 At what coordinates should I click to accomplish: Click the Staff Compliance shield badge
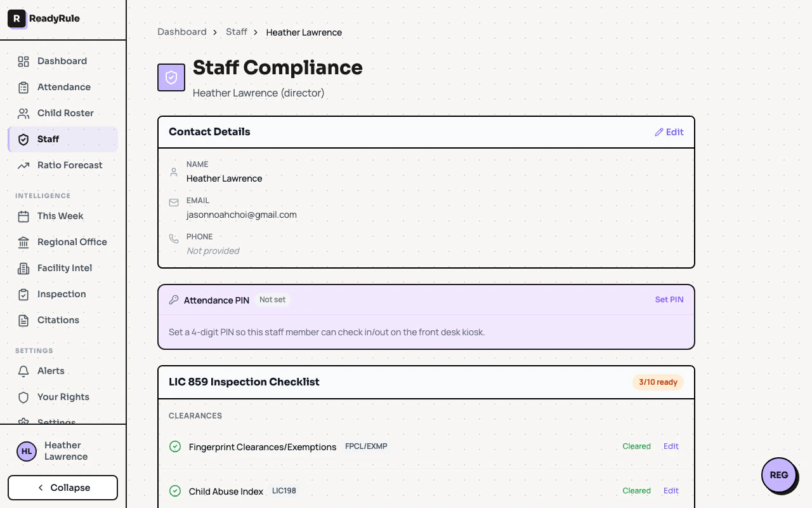[171, 77]
